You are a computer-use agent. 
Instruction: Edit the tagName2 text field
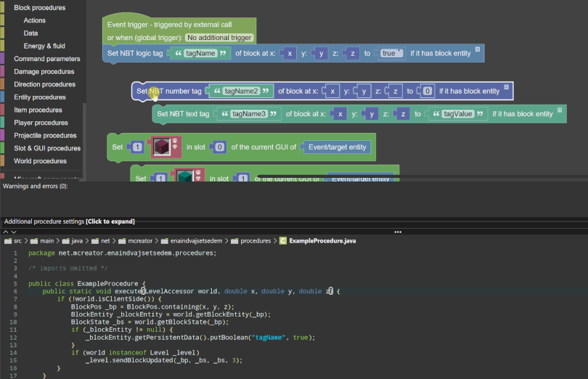242,91
